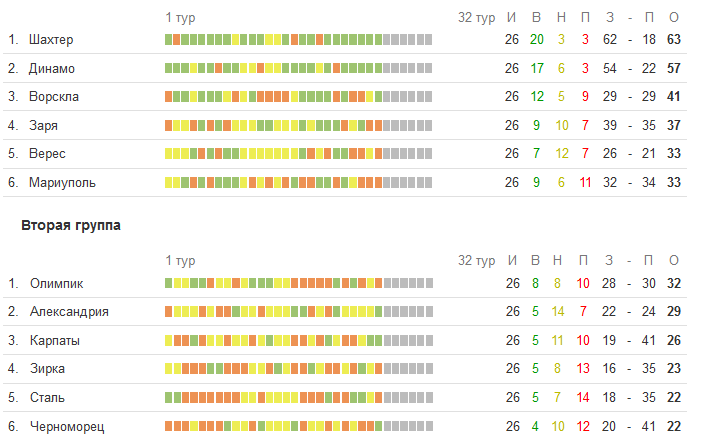
Task: Open the Сталь team link
Action: pos(47,397)
